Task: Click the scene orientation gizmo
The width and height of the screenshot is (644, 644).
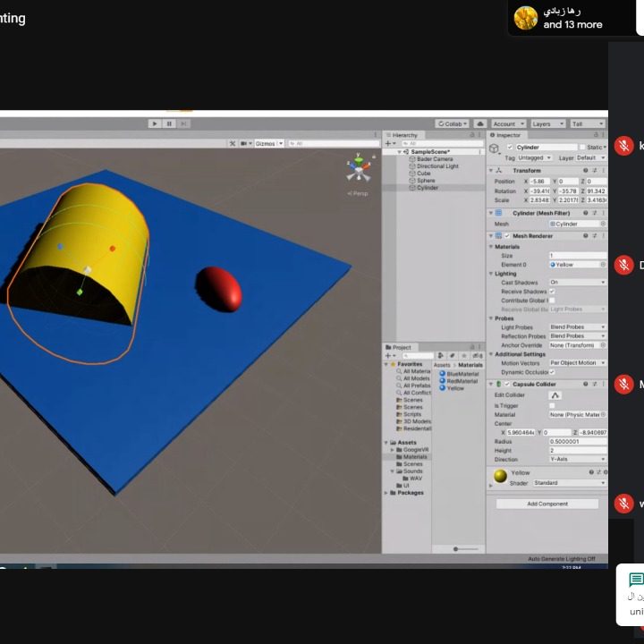Action: coord(360,169)
